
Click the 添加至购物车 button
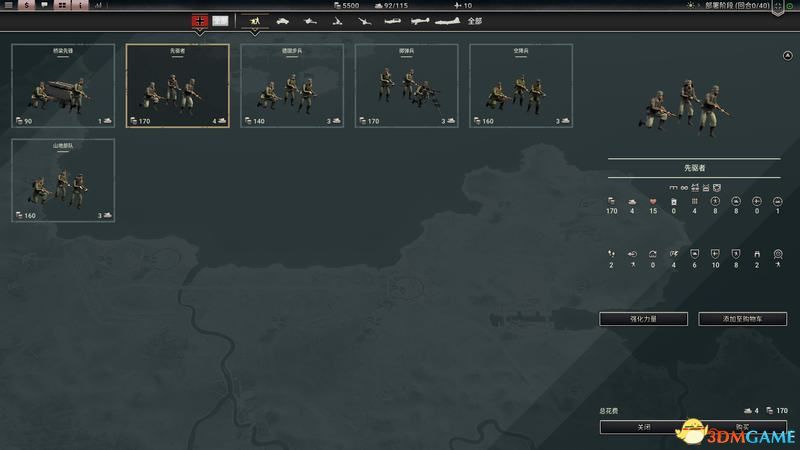click(742, 319)
